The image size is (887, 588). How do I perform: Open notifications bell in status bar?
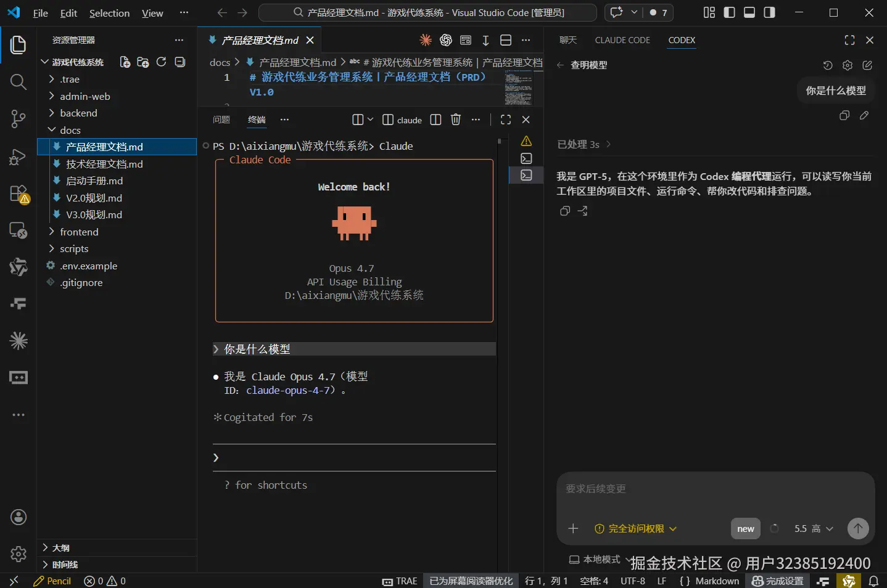tap(873, 581)
